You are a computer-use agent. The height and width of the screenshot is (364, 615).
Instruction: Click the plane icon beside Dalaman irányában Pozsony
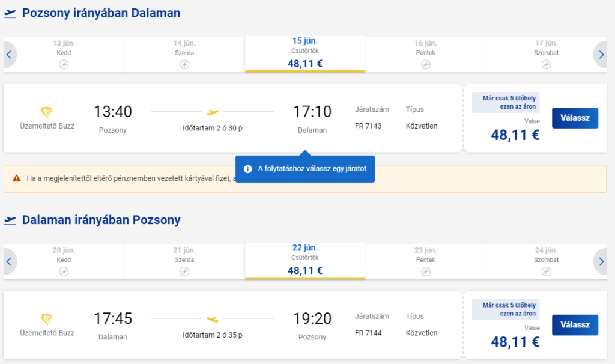tap(10, 220)
